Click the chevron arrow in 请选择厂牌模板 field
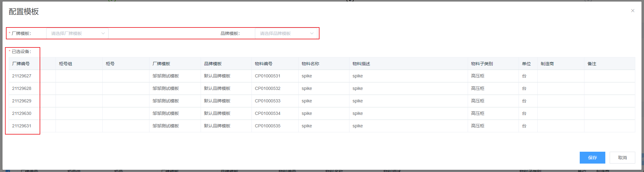The height and width of the screenshot is (172, 644). [103, 33]
